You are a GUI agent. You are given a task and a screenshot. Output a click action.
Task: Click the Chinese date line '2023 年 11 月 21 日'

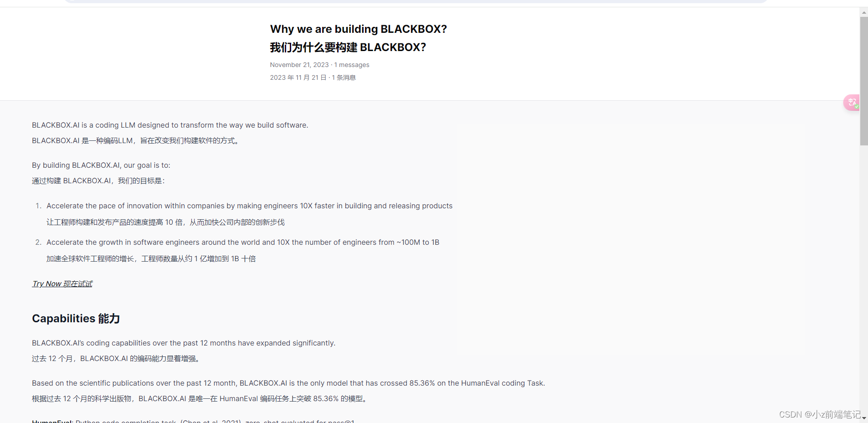pos(298,77)
